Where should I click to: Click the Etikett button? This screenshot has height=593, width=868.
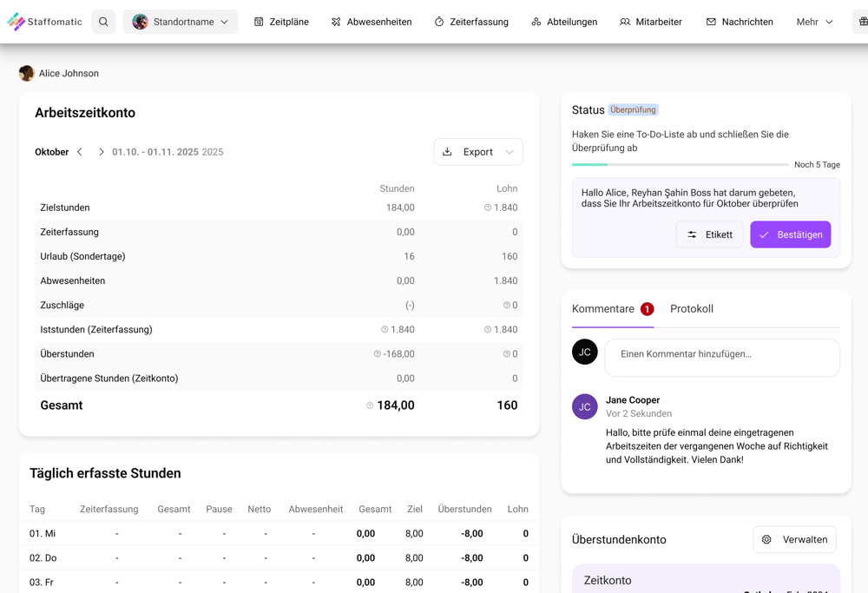[709, 234]
